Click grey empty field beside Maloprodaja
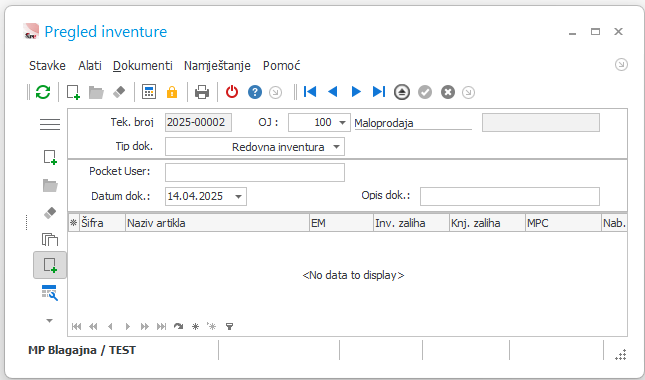645x380 pixels. click(541, 123)
